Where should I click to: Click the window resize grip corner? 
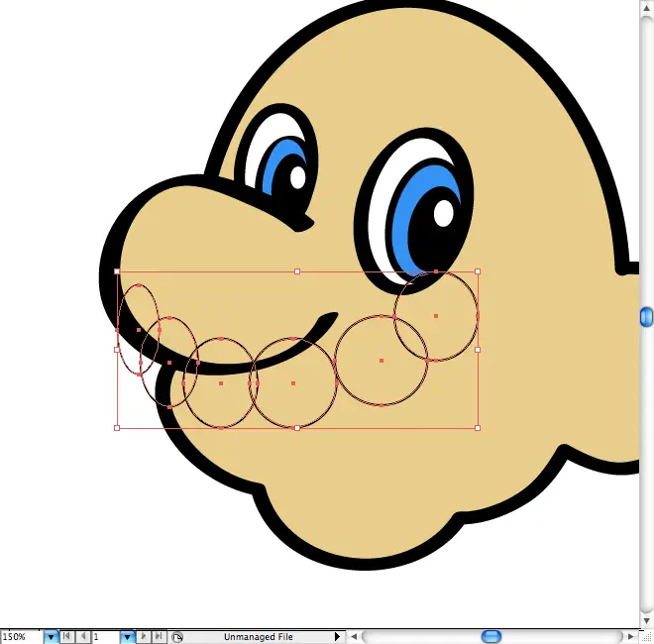646,637
